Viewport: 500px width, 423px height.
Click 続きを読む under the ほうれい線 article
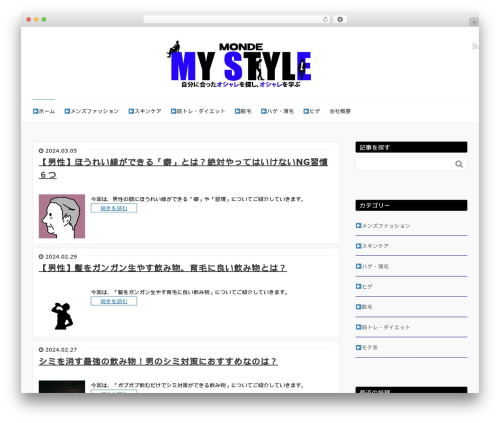point(114,208)
